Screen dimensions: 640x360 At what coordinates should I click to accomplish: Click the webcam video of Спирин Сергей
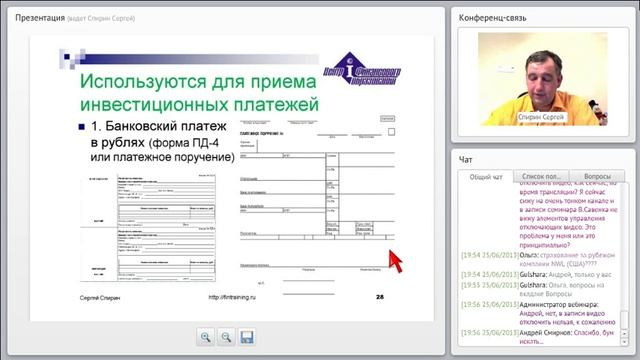point(542,79)
